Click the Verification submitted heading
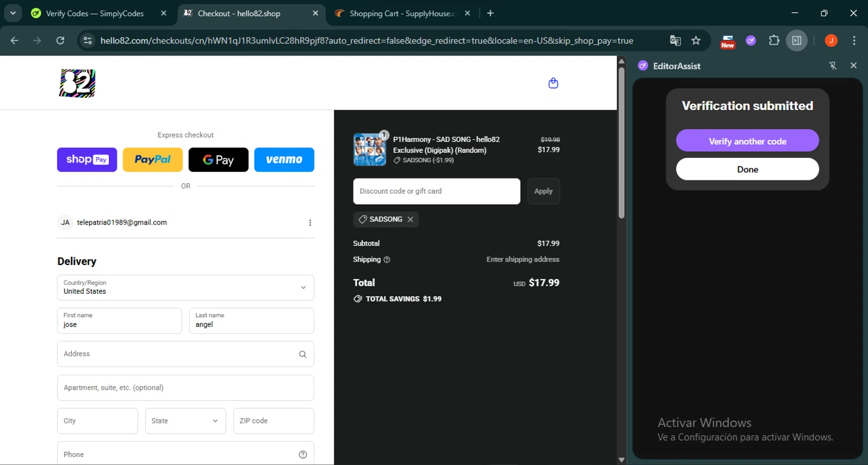Viewport: 868px width, 465px height. [x=748, y=106]
